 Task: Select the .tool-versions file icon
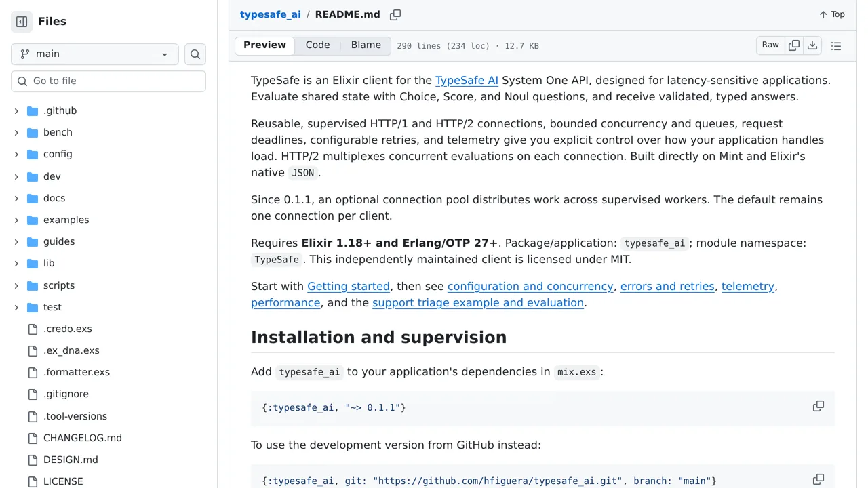click(x=33, y=416)
